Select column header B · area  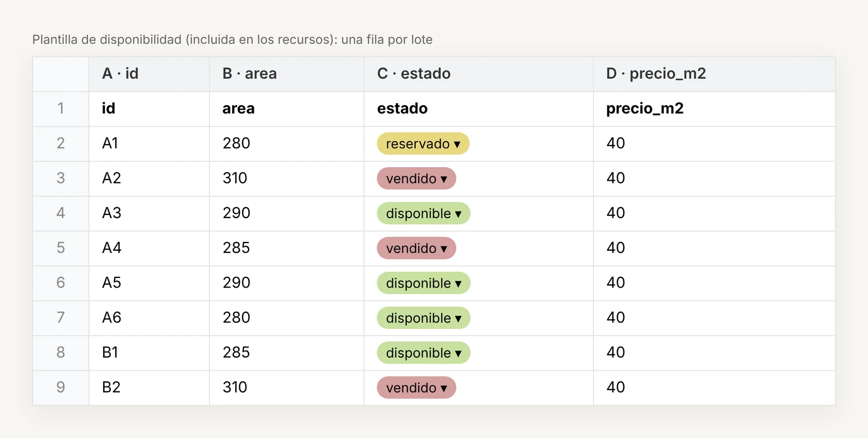pos(286,74)
